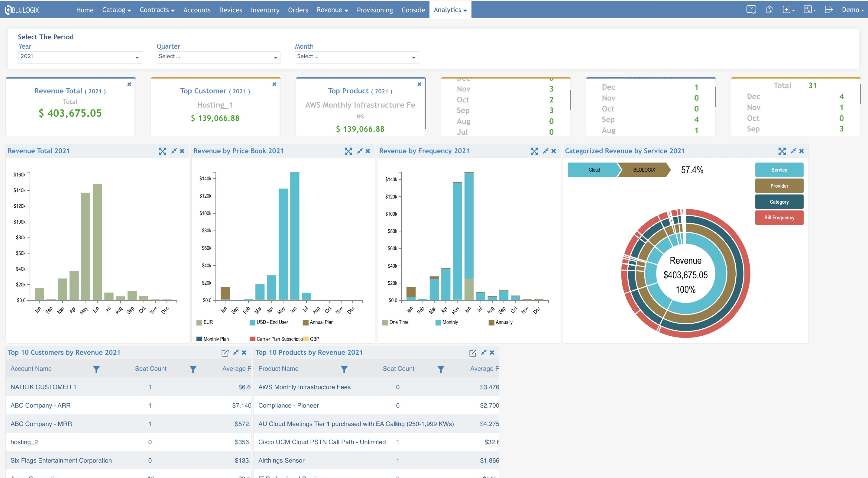Click the EUR color swatch in price book legend

tap(199, 322)
